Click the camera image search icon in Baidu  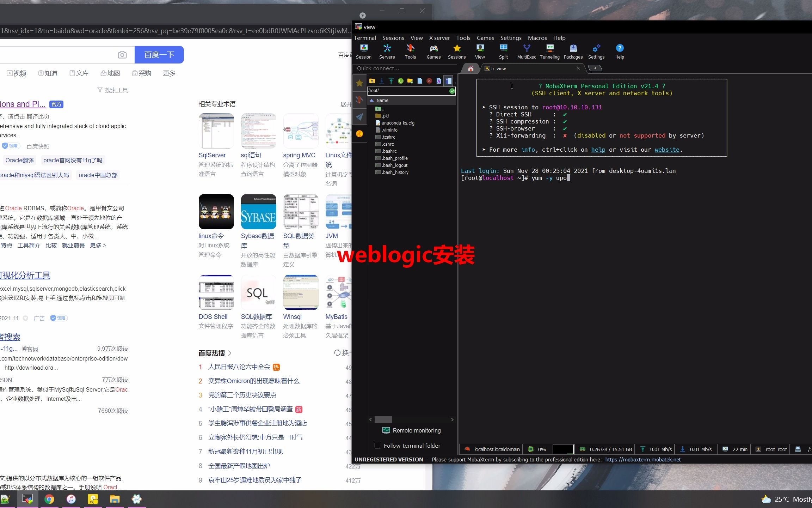[x=122, y=55]
